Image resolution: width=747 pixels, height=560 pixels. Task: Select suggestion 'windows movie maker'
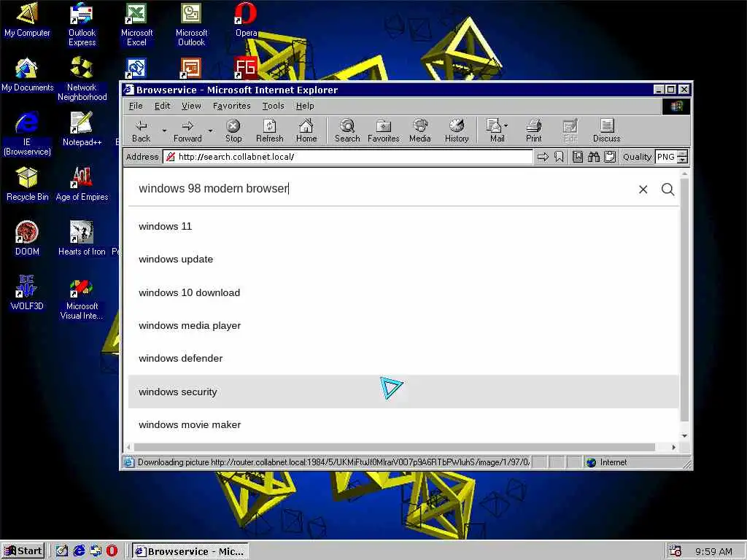coord(403,424)
